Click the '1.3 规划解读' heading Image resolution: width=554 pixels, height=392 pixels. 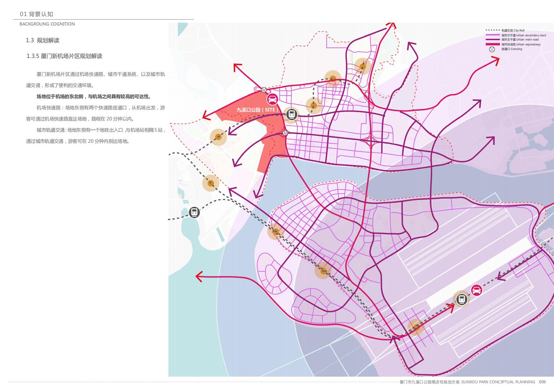click(43, 40)
